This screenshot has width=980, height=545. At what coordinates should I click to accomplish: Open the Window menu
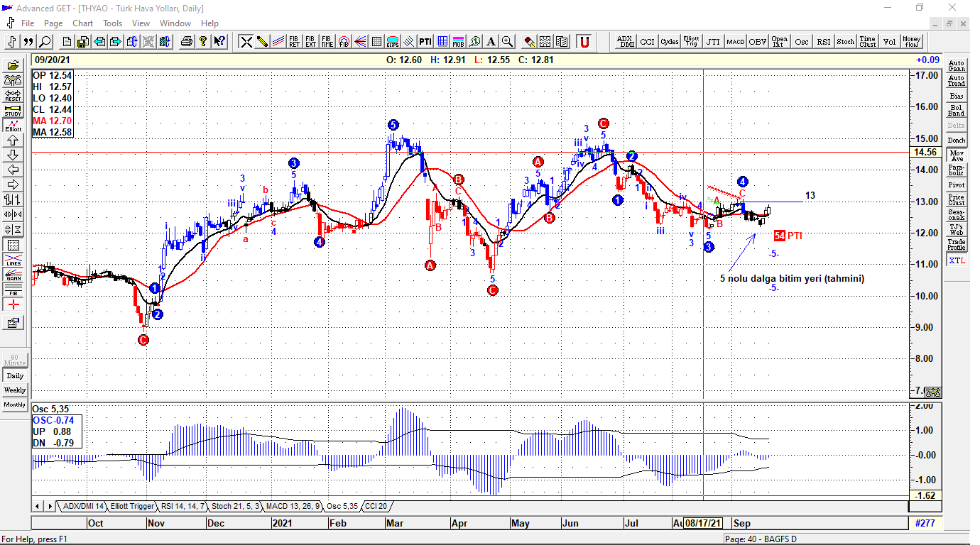pyautogui.click(x=175, y=23)
